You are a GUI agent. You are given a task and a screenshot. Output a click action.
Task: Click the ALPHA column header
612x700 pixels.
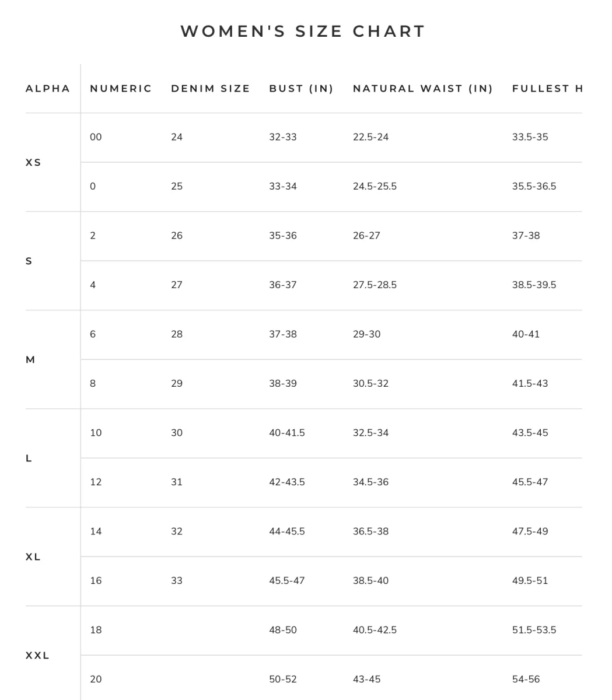48,89
